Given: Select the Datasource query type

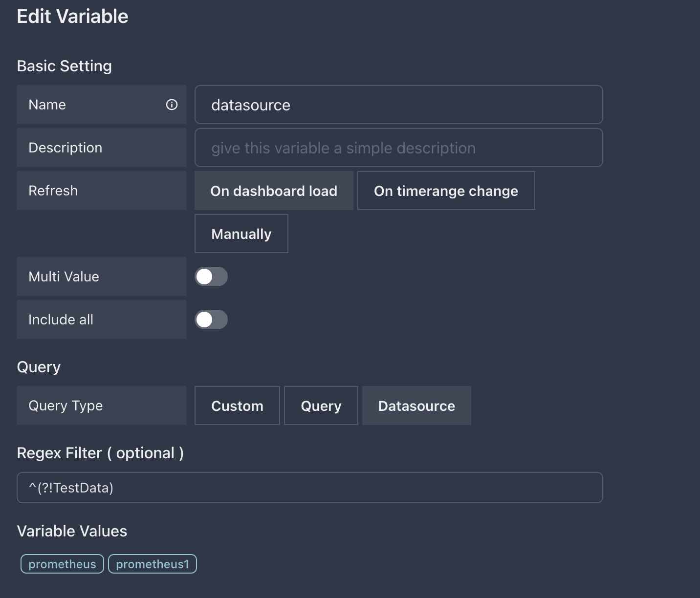Looking at the screenshot, I should click(x=416, y=406).
